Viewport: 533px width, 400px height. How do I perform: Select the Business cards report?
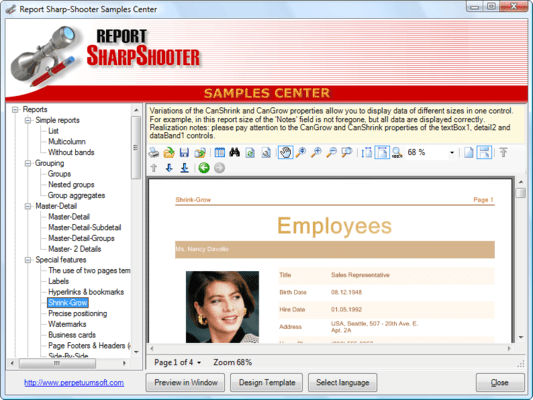pyautogui.click(x=72, y=335)
